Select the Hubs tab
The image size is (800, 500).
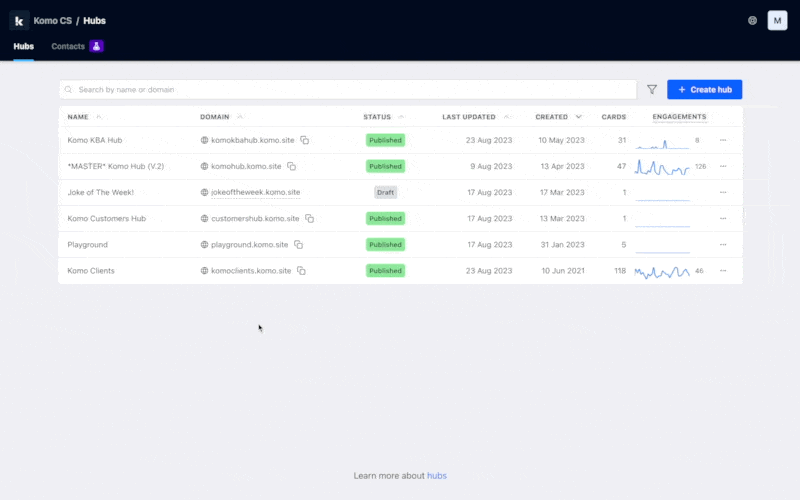tap(23, 46)
